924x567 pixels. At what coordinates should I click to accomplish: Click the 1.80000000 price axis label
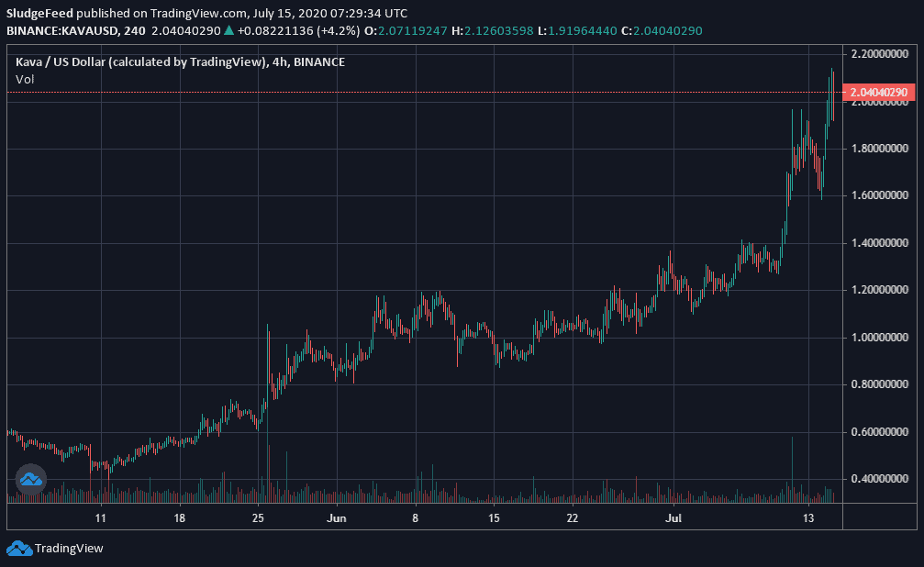tap(880, 149)
